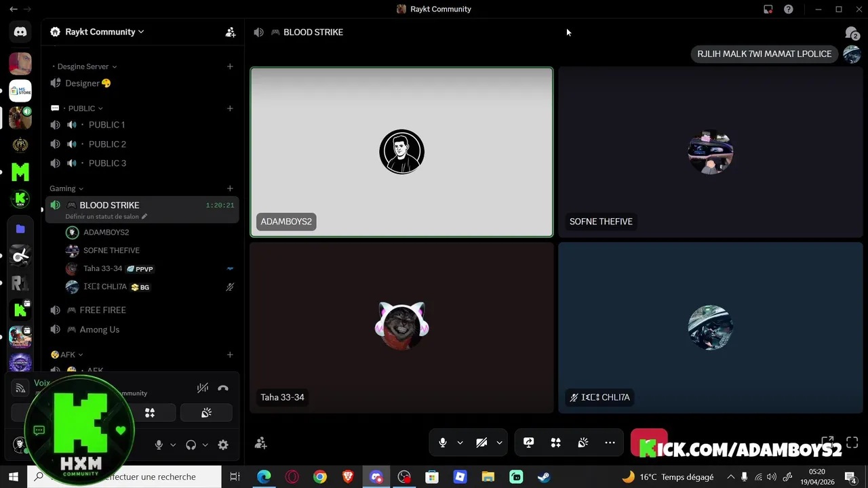The image size is (868, 488).
Task: Show the member list icon top right
Action: [x=852, y=33]
